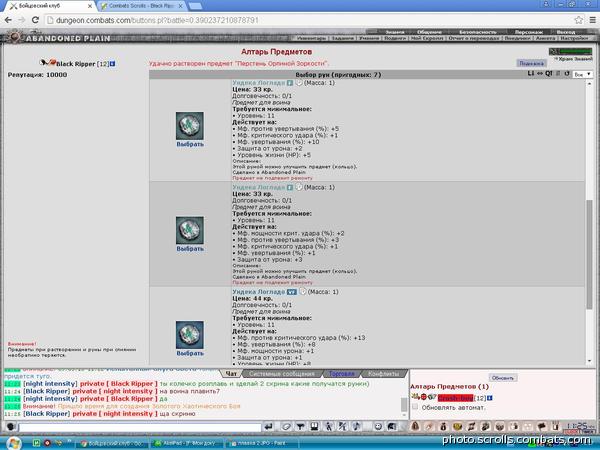Open the Знания top menu
Image resolution: width=600 pixels, height=450 pixels.
coord(395,32)
